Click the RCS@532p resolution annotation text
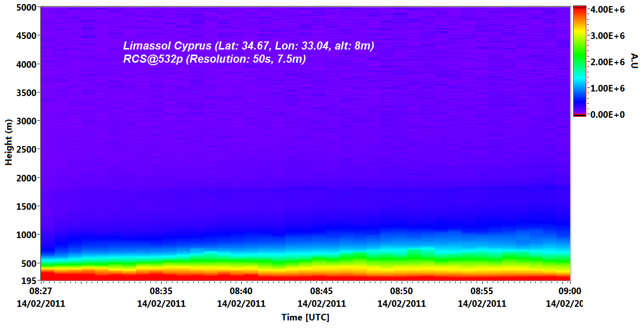The width and height of the screenshot is (644, 328). pos(214,59)
